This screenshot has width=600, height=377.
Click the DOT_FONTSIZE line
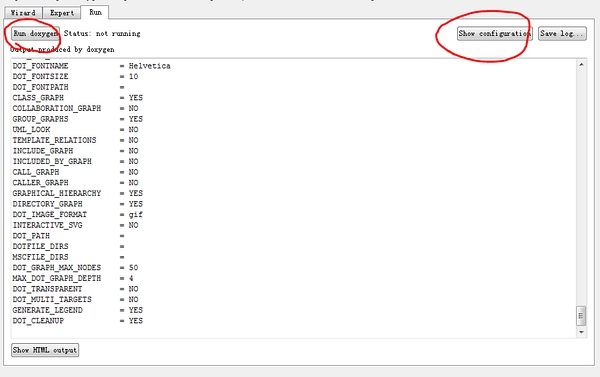point(75,77)
